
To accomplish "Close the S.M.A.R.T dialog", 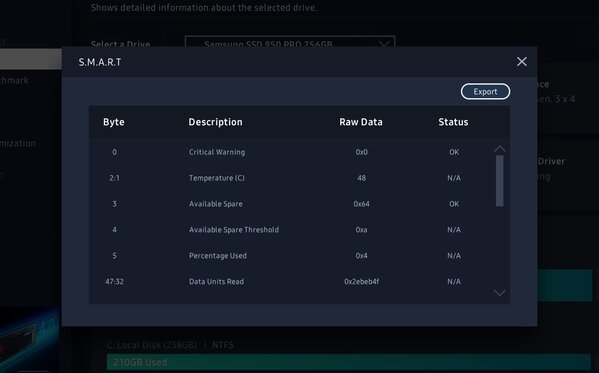I will pyautogui.click(x=521, y=62).
